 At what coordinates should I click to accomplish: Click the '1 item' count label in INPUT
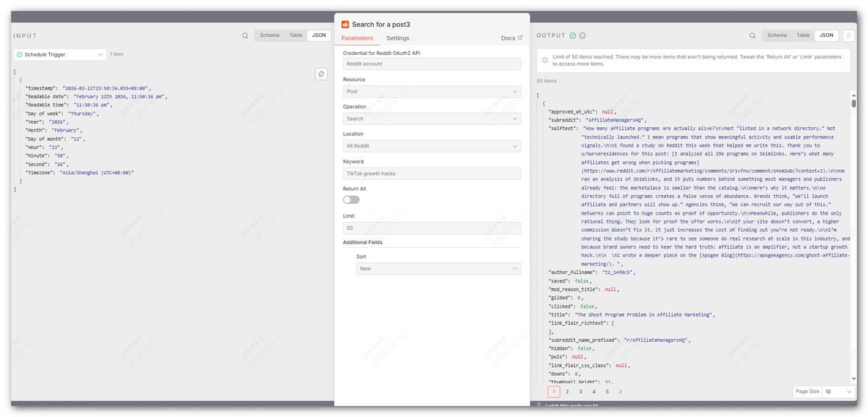pos(116,54)
